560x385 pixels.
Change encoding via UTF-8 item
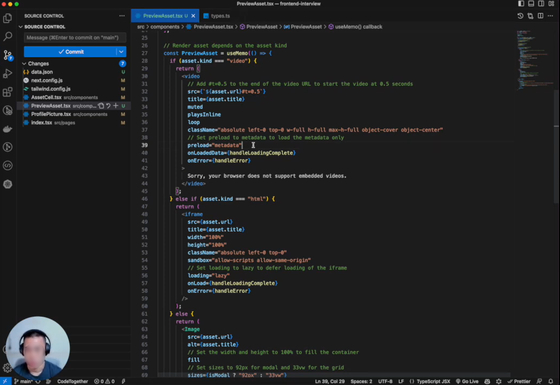coord(385,381)
